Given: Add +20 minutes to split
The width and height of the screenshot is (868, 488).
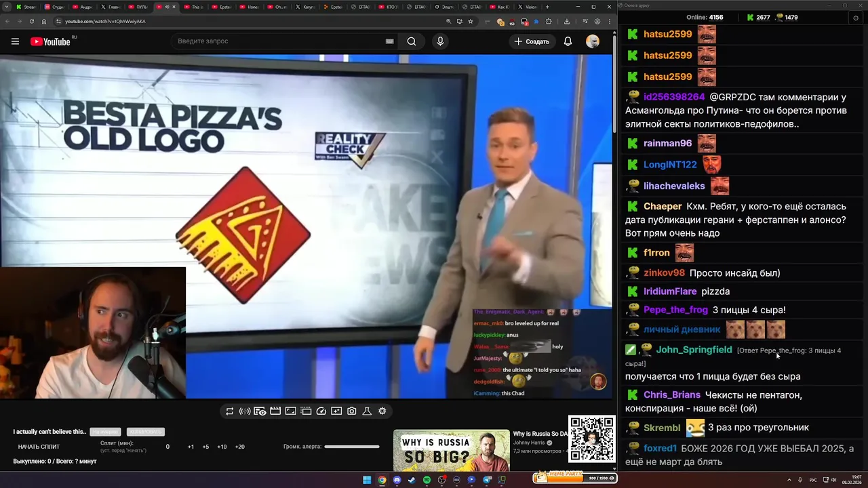Looking at the screenshot, I should 239,447.
